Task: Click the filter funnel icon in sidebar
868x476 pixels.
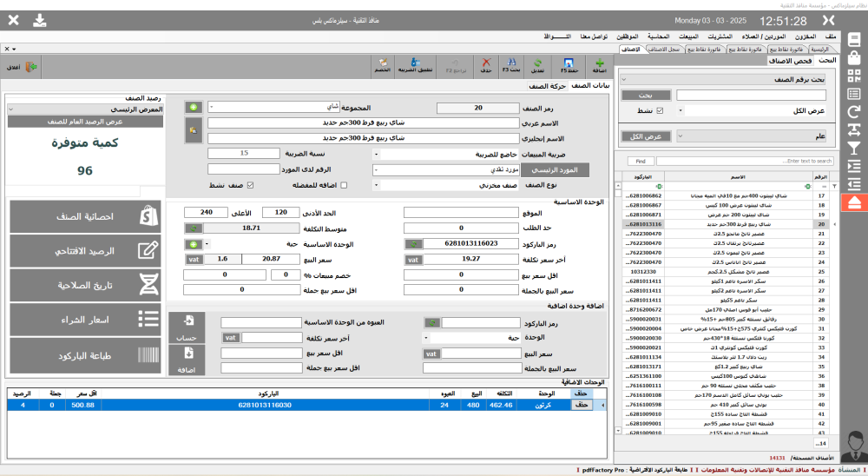Action: tap(853, 148)
